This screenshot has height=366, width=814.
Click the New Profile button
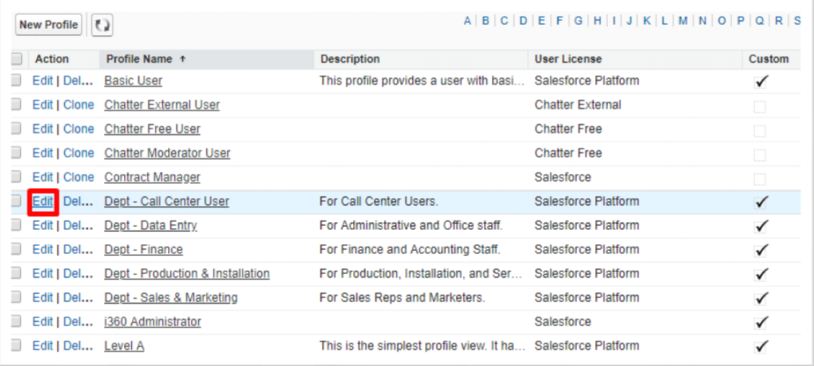49,25
